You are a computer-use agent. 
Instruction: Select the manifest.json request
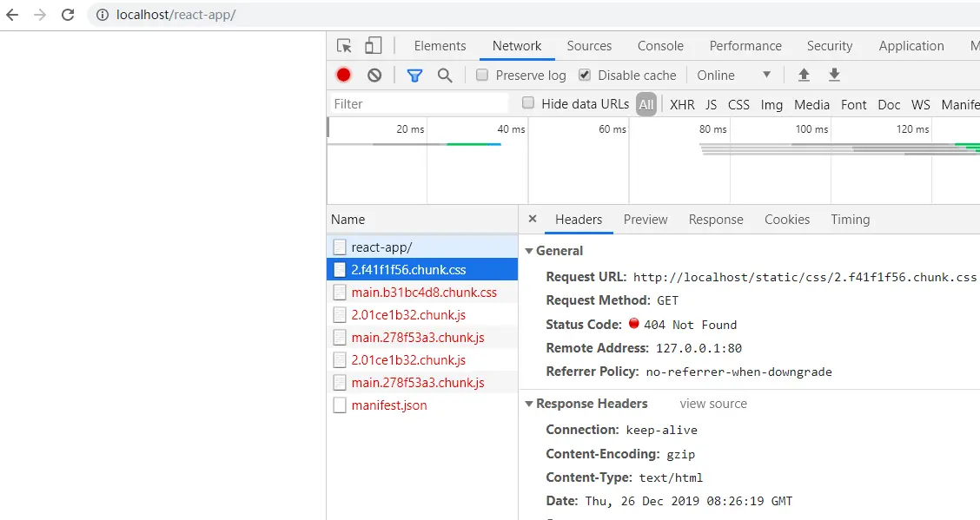tap(422, 405)
